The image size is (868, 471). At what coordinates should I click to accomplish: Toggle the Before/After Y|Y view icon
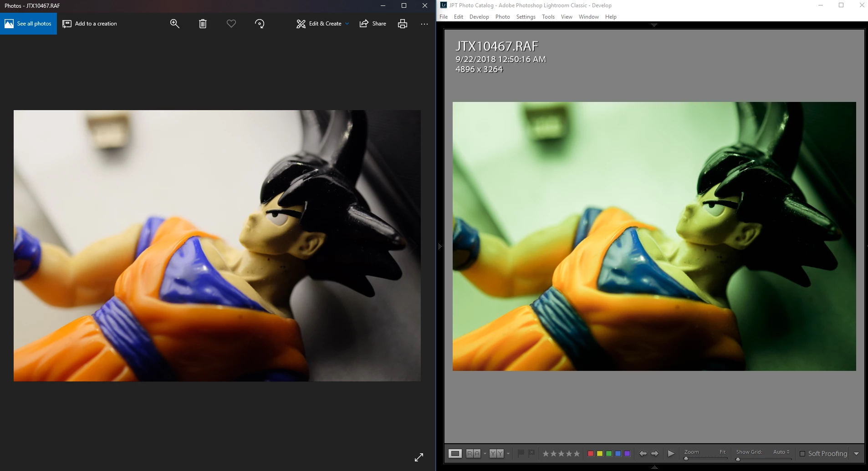496,453
